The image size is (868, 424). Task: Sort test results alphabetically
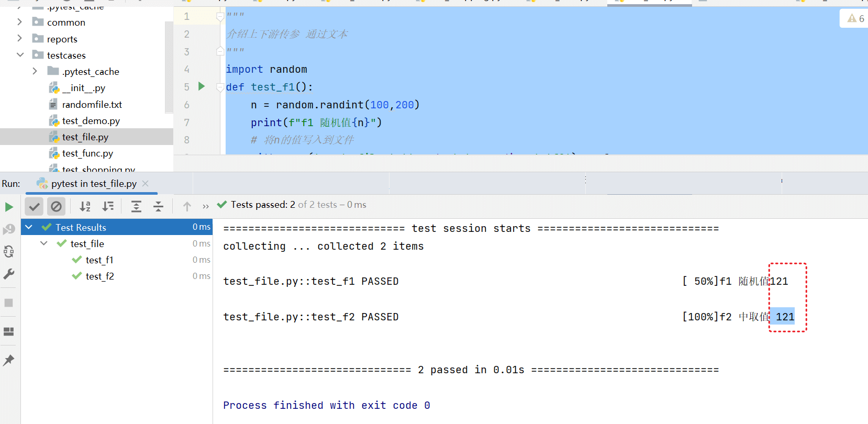click(x=85, y=207)
